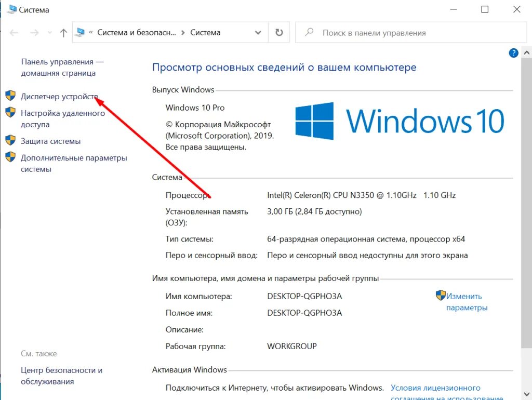The height and width of the screenshot is (400, 532).
Task: Click Изменить параметры link
Action: point(467,302)
